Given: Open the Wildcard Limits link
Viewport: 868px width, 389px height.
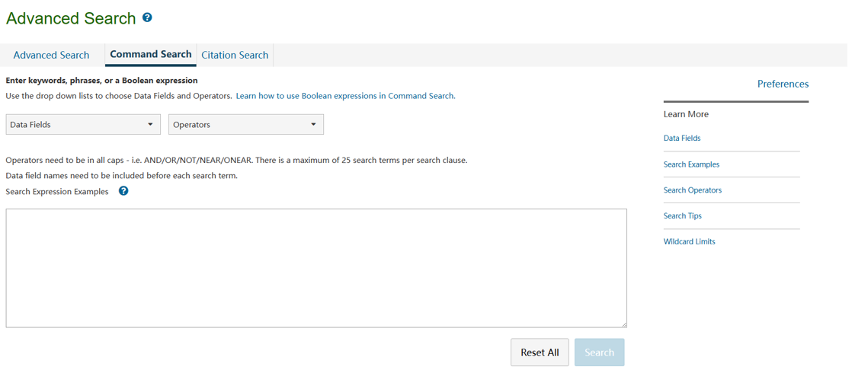Looking at the screenshot, I should click(689, 241).
